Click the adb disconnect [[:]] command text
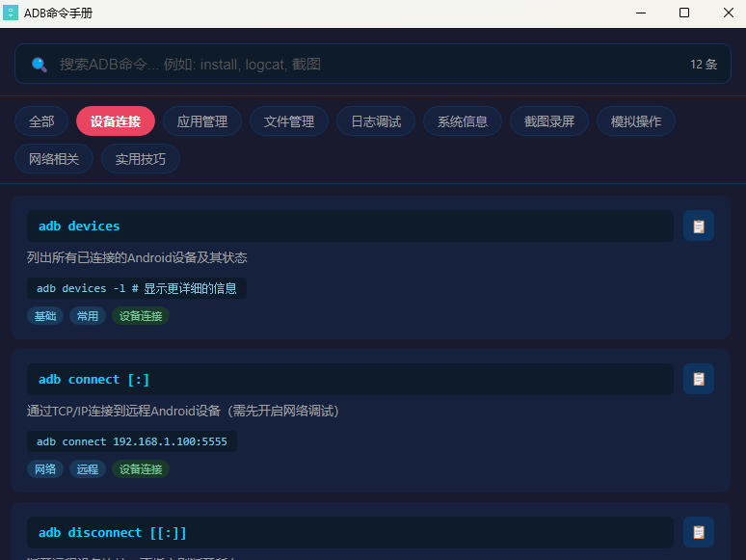The image size is (746, 560). pos(112,532)
